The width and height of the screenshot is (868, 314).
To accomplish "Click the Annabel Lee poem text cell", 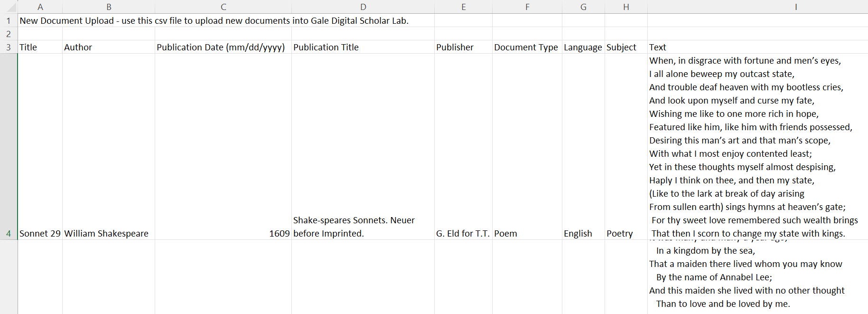I will click(757, 277).
